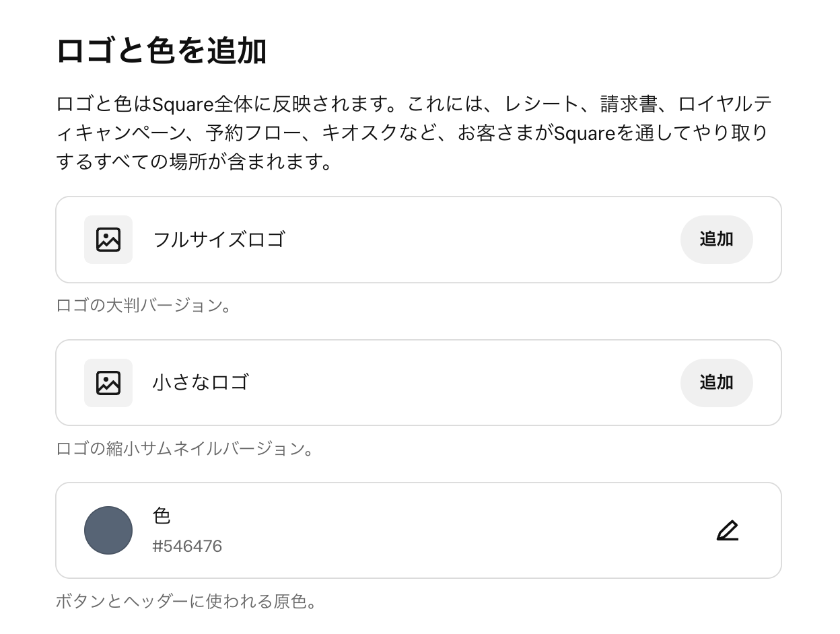Click 追加 next to 小さなロゴ
Image resolution: width=840 pixels, height=634 pixels.
pos(716,383)
